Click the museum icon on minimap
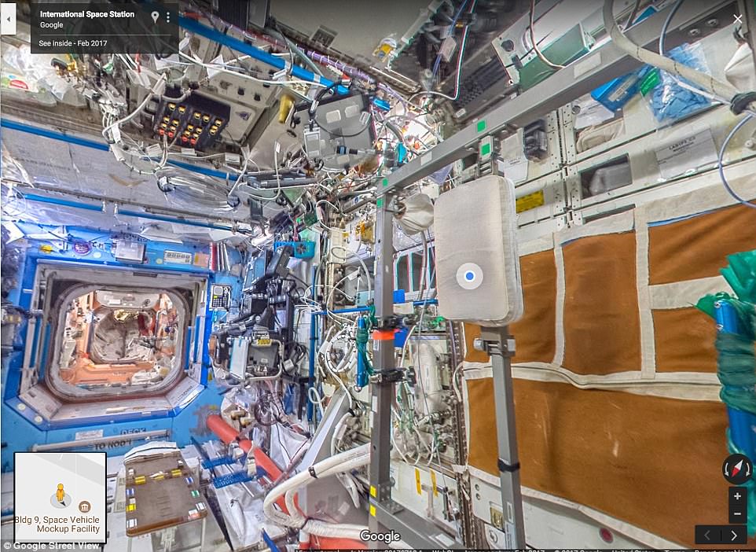Viewport: 756px width, 552px height. (x=85, y=506)
